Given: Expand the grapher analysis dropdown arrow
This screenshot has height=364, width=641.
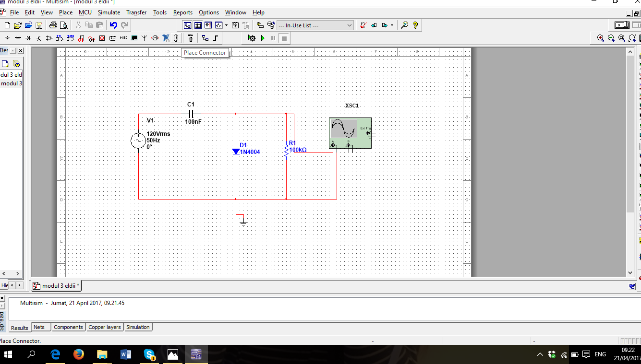Looking at the screenshot, I should pyautogui.click(x=226, y=25).
